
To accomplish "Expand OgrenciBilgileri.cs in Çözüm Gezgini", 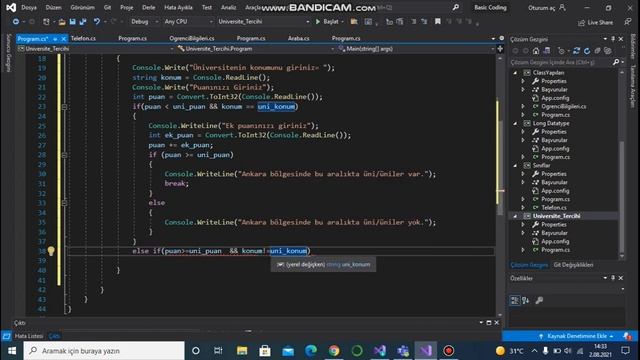I will click(x=523, y=107).
